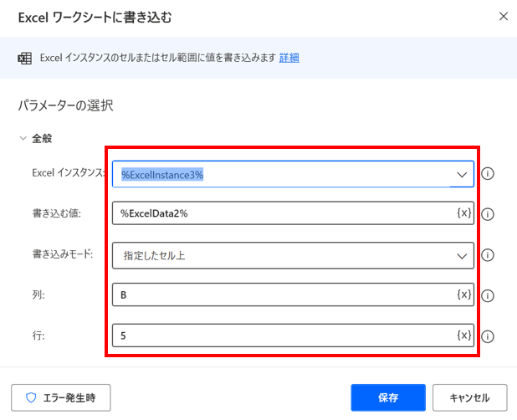Open the エラー発生時 settings button
This screenshot has width=517, height=420.
(61, 397)
